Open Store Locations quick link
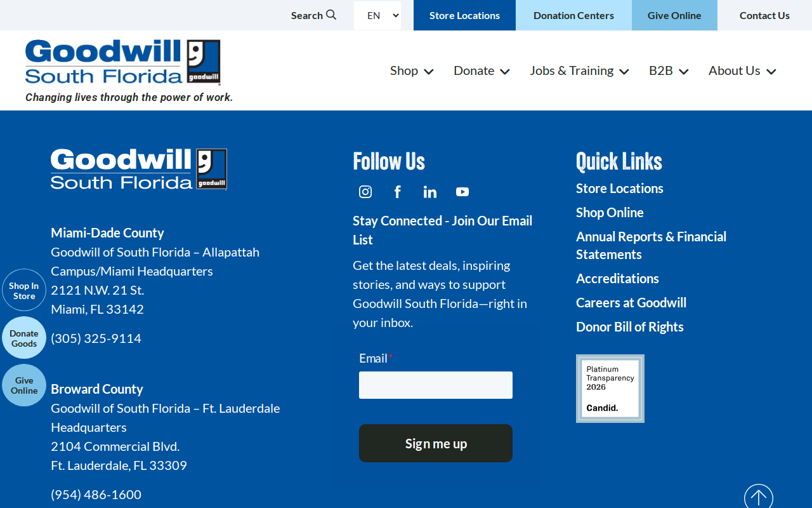812x508 pixels. coord(620,189)
